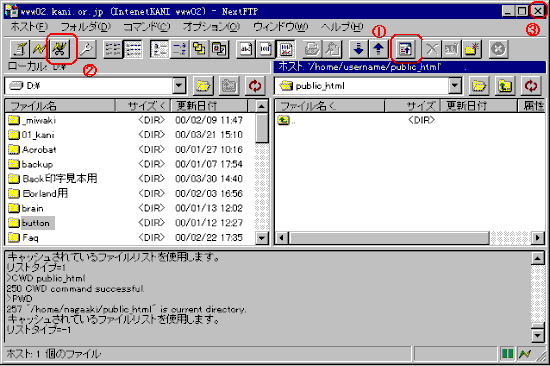The height and width of the screenshot is (366, 550).
Task: Open settings with the wrench icon
Action: click(x=86, y=49)
